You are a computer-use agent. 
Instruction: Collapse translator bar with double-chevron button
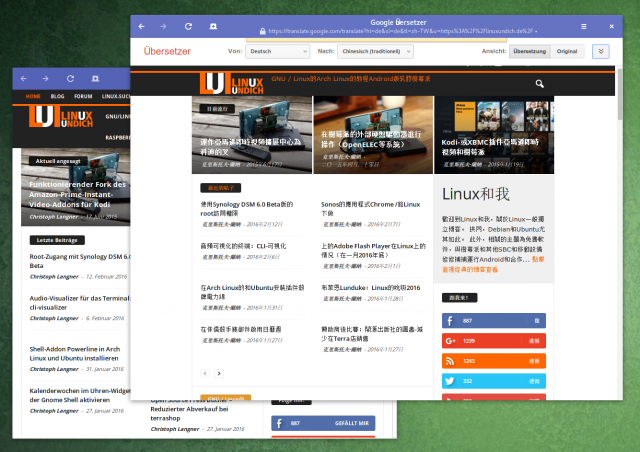(600, 51)
